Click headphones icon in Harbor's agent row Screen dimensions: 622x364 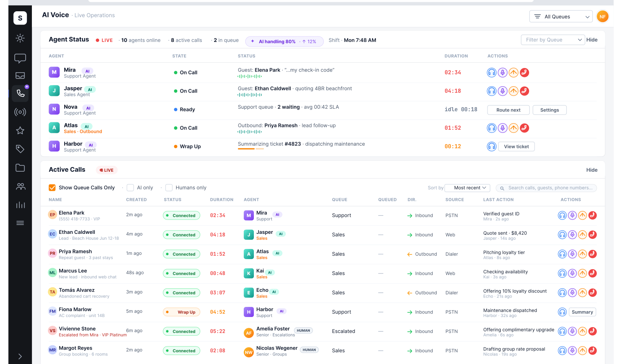[x=492, y=146]
